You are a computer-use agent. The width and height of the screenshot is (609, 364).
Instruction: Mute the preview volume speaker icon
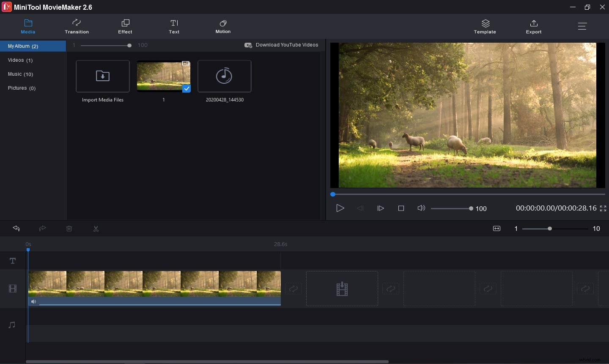click(x=421, y=208)
